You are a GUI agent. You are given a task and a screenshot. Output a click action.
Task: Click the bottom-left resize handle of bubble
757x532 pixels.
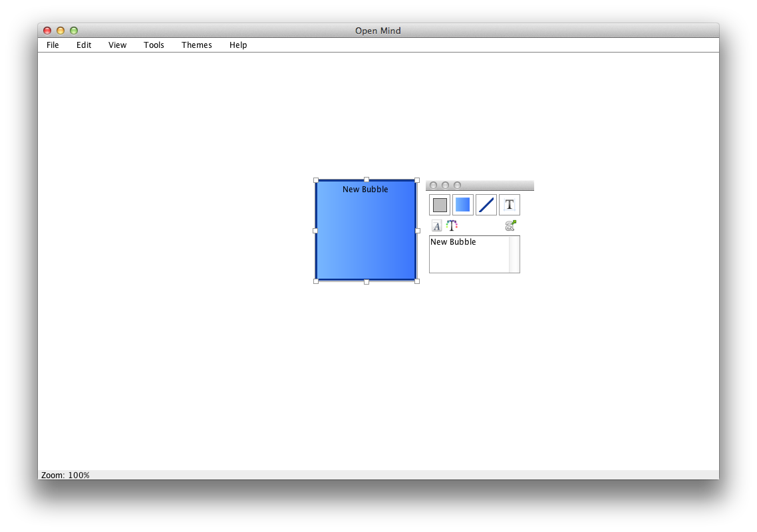pyautogui.click(x=316, y=281)
